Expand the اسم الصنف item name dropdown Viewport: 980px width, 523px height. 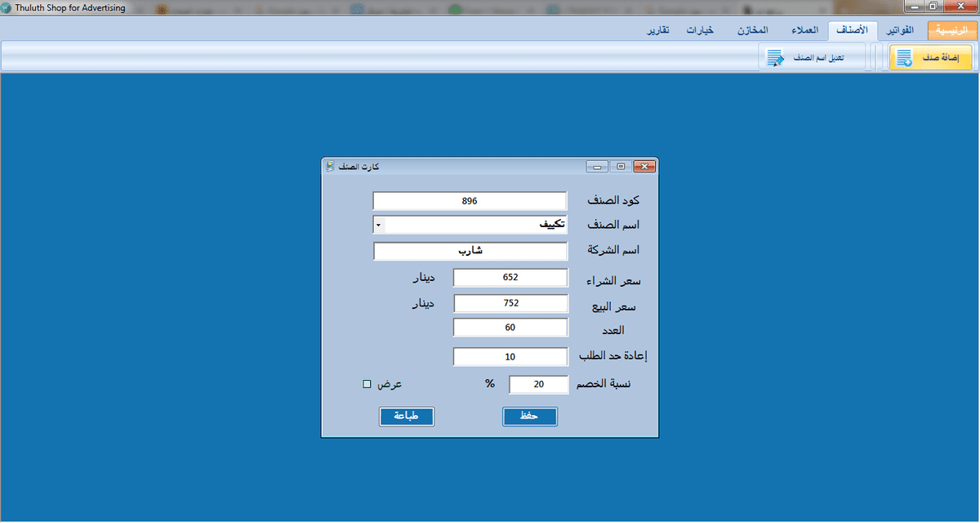pos(377,224)
